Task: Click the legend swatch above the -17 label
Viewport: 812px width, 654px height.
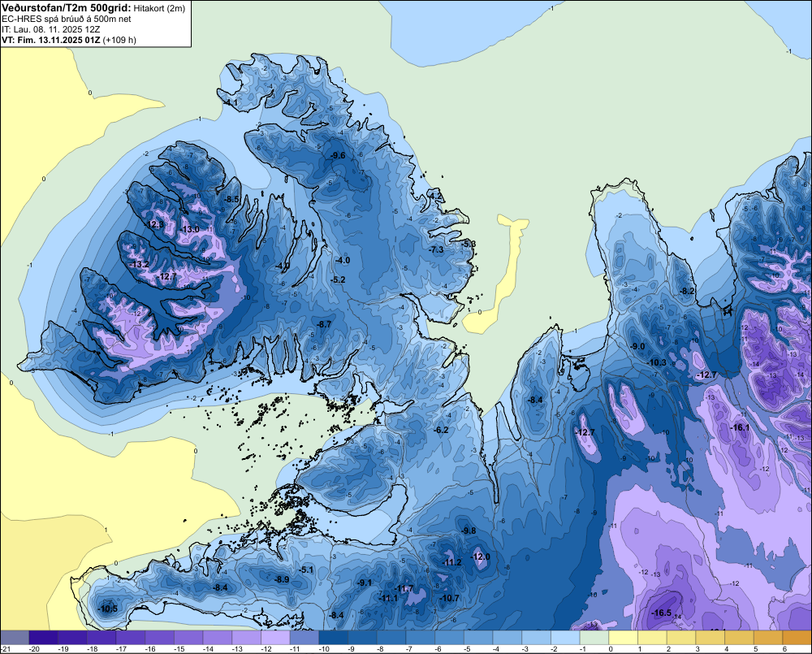Action: pyautogui.click(x=131, y=638)
